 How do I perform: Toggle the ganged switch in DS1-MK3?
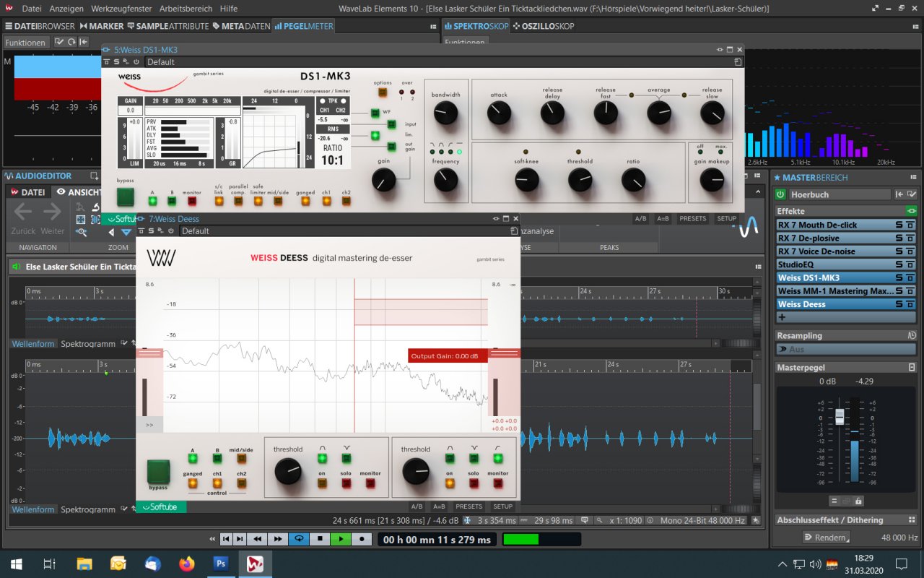[305, 201]
